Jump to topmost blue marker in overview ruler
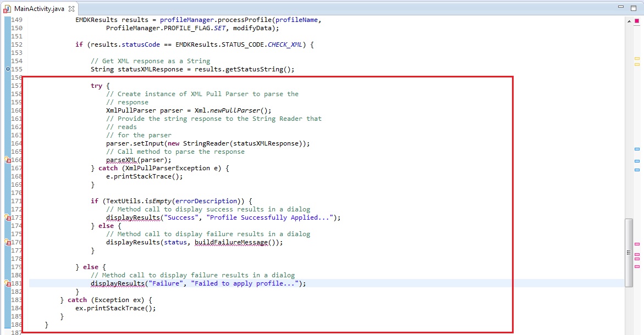644x335 pixels. coord(637,149)
